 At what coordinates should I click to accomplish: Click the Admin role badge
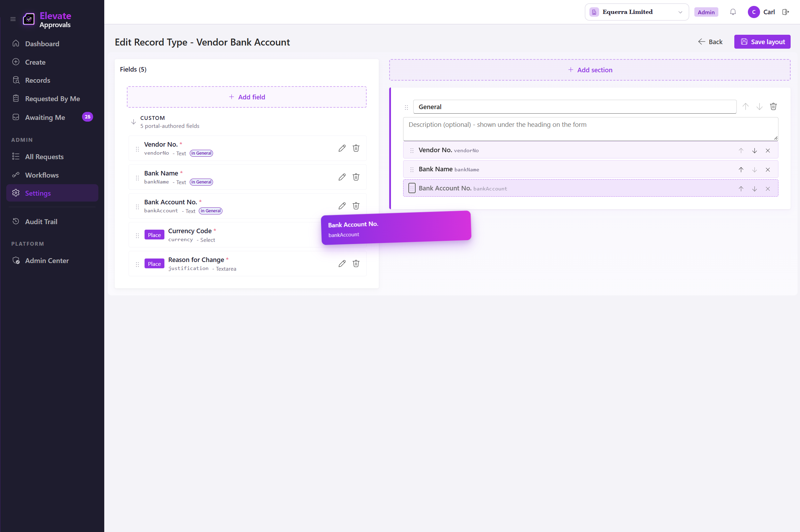click(x=706, y=12)
